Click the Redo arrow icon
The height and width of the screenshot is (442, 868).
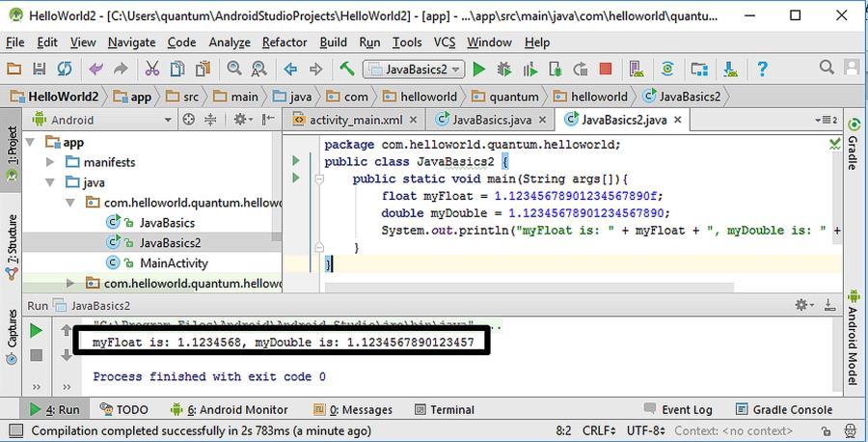coord(121,69)
